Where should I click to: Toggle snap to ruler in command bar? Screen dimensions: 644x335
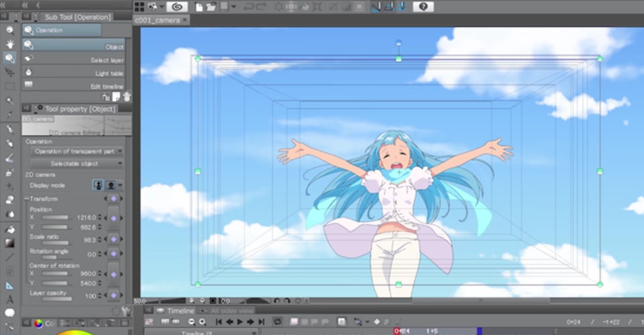376,7
